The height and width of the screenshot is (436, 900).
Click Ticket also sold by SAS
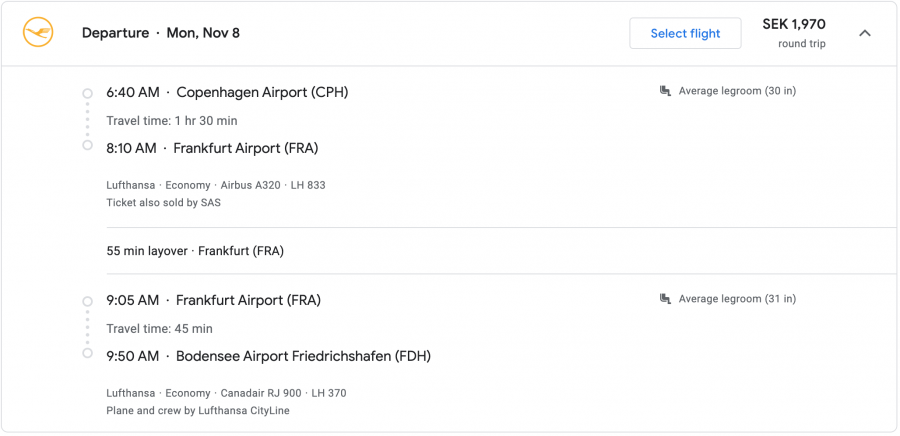click(163, 203)
